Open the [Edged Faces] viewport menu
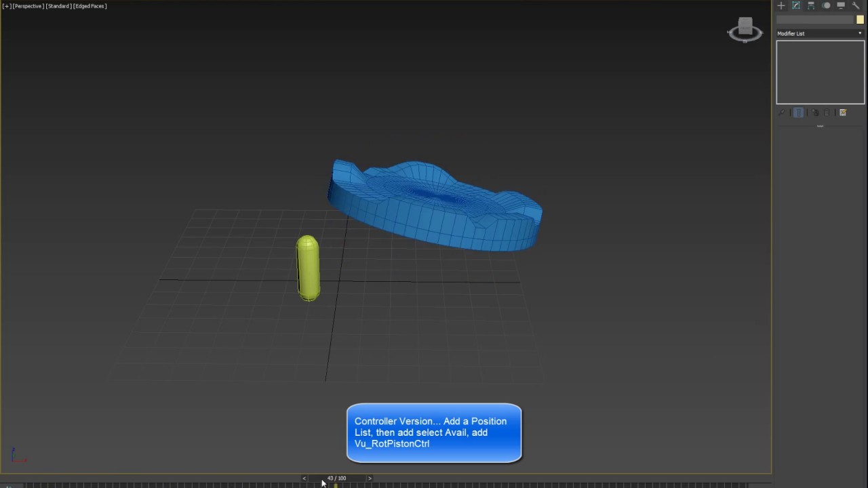The height and width of the screenshot is (488, 868). pos(90,6)
